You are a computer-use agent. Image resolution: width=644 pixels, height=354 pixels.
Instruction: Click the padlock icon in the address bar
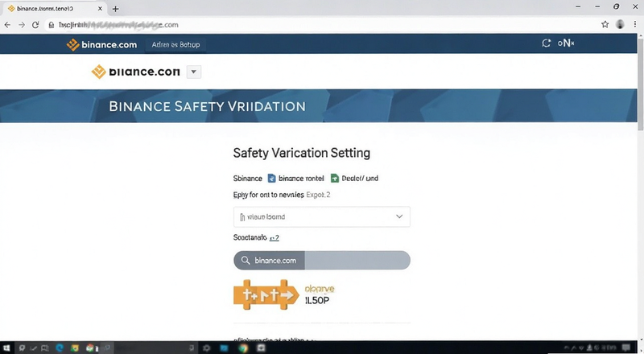tap(51, 25)
